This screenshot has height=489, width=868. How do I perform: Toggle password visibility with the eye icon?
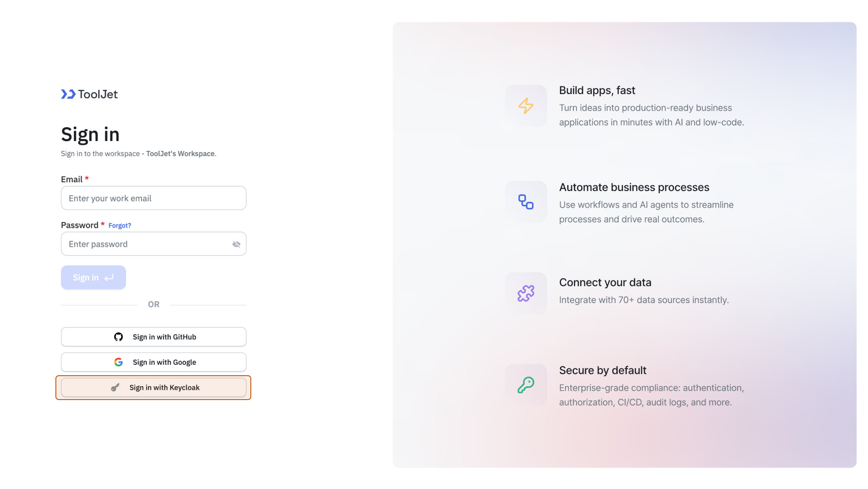coord(236,244)
